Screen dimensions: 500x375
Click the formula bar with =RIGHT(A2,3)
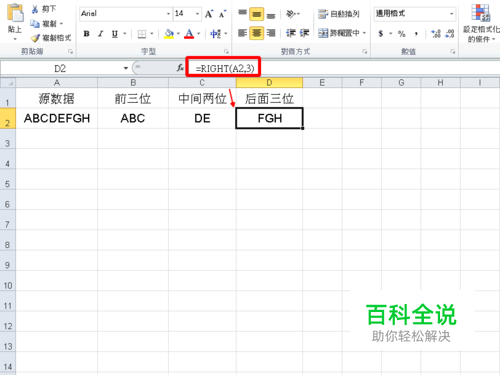coord(343,68)
